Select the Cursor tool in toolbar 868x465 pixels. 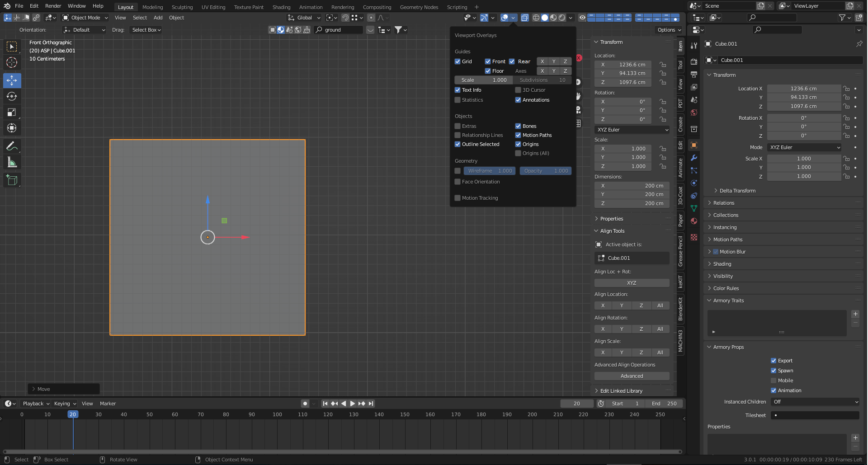point(12,62)
